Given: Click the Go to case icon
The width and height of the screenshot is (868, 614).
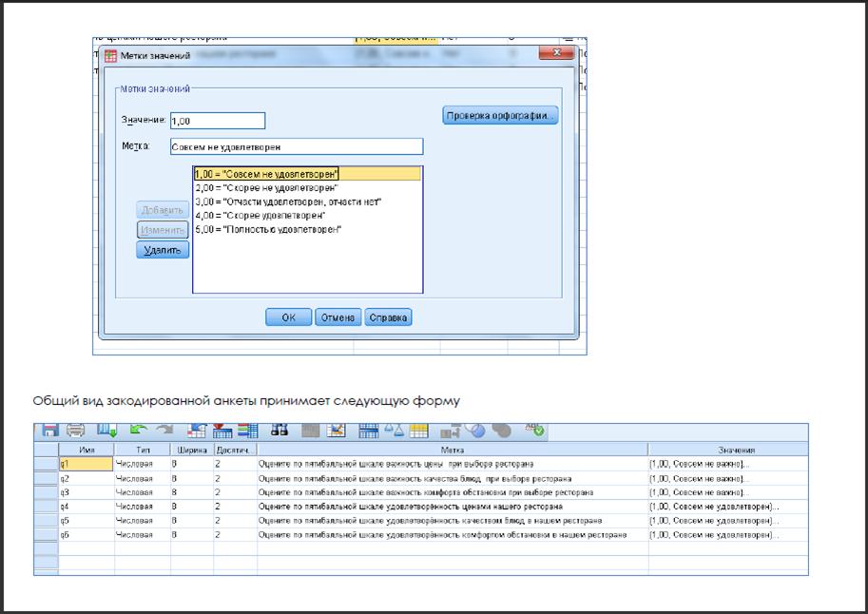Looking at the screenshot, I should tap(198, 431).
